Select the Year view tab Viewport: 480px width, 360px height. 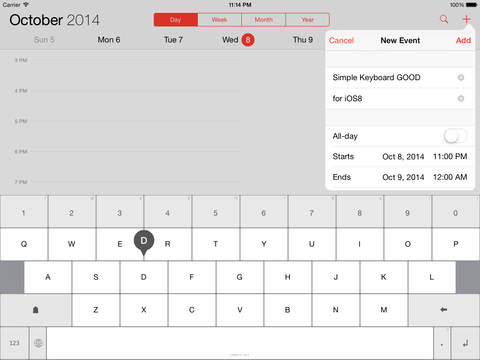308,20
